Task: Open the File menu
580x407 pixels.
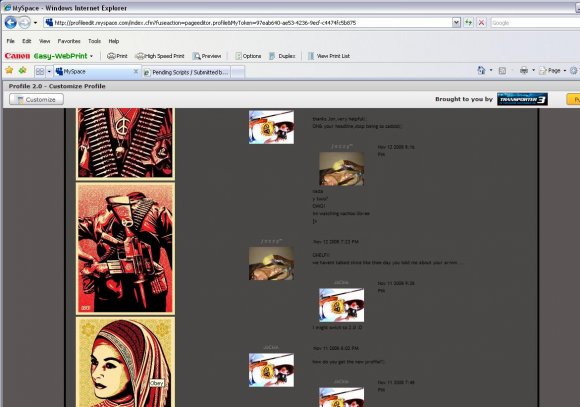Action: click(10, 41)
